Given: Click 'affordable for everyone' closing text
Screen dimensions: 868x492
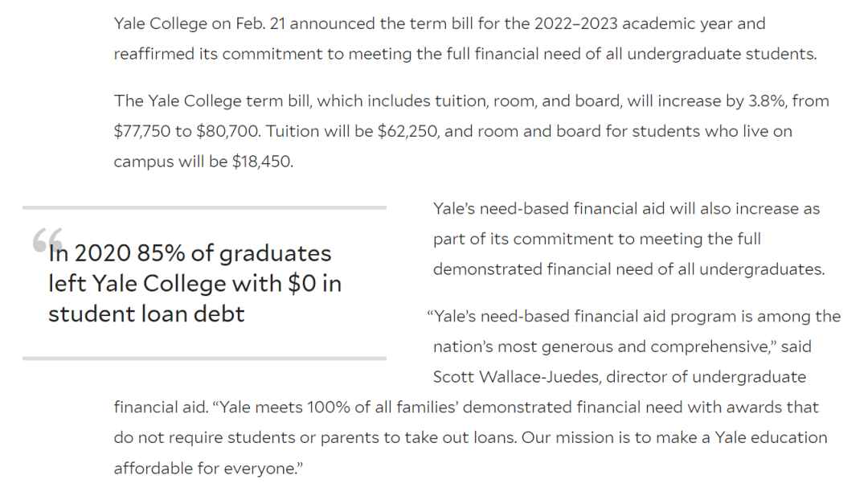Looking at the screenshot, I should (208, 468).
